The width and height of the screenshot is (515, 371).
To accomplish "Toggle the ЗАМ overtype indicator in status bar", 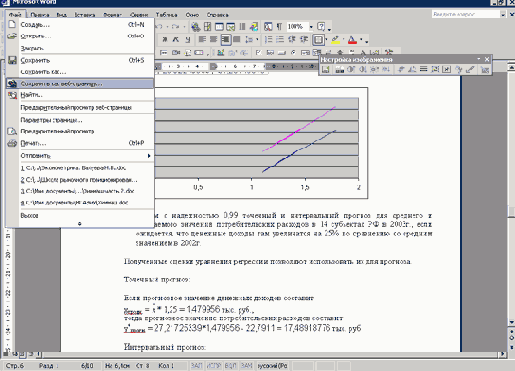I will [247, 366].
